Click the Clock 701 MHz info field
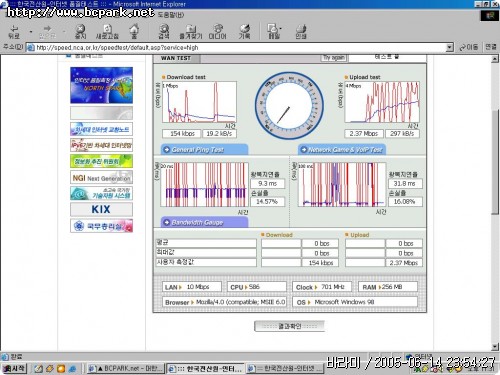Screen dimensions: 500x375 pyautogui.click(x=323, y=287)
